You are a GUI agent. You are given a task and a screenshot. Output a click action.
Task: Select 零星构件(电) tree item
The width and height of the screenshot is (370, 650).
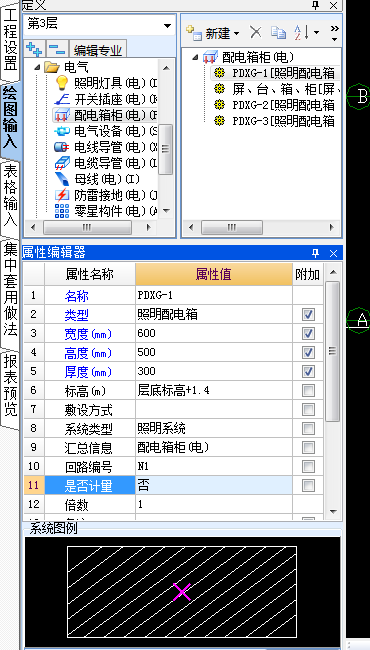[x=105, y=211]
